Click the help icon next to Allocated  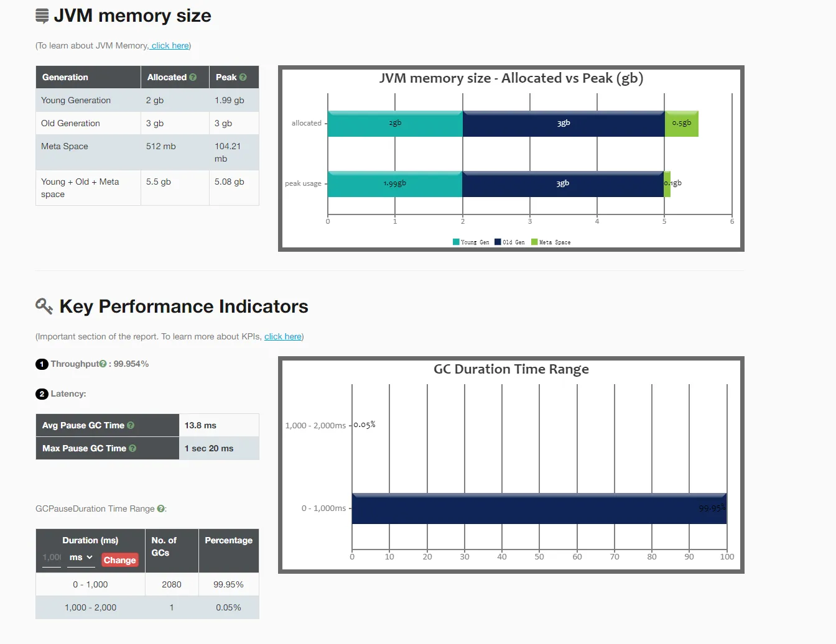click(x=193, y=77)
